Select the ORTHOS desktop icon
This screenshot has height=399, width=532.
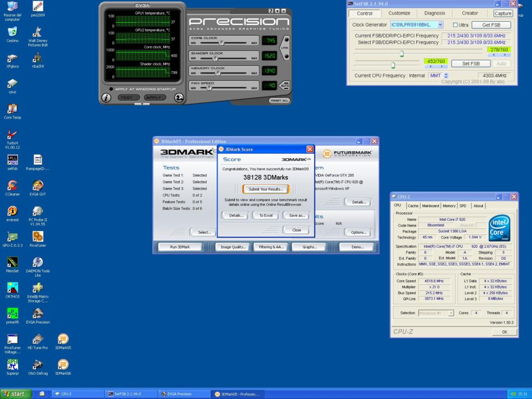(12, 290)
